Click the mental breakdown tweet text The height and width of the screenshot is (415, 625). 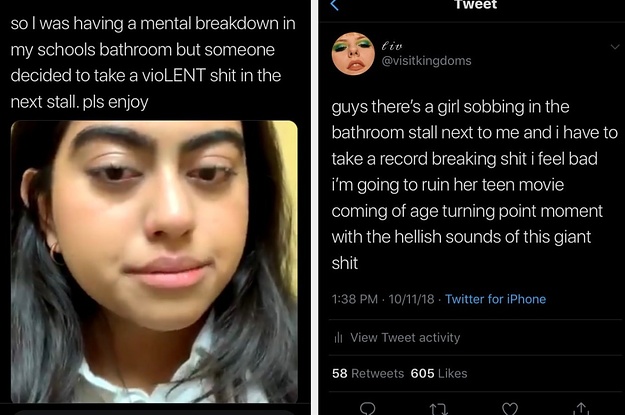[x=153, y=63]
